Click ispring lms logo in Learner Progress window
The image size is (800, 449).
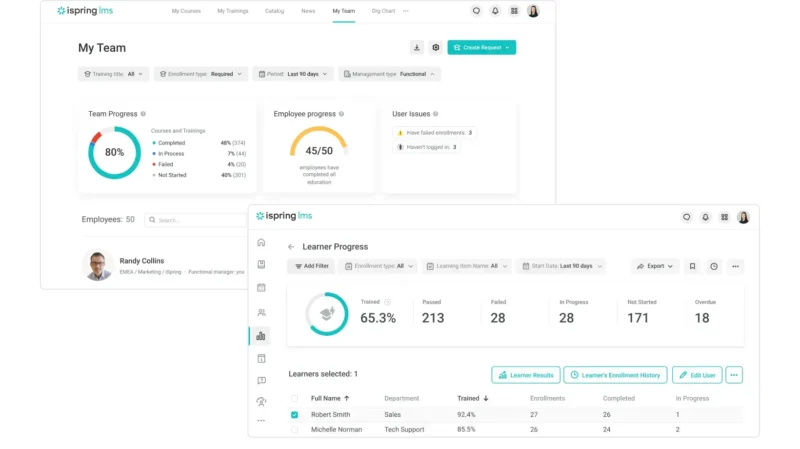(x=284, y=216)
